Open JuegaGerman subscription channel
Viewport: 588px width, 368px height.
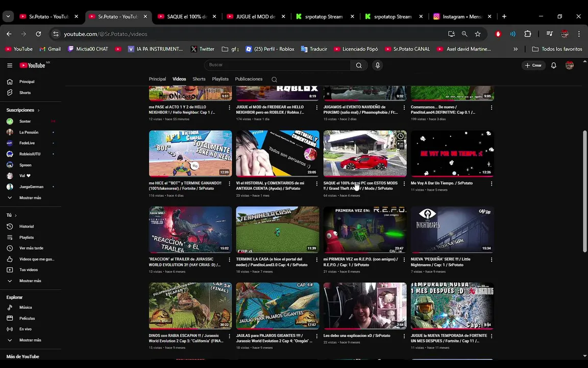[31, 187]
